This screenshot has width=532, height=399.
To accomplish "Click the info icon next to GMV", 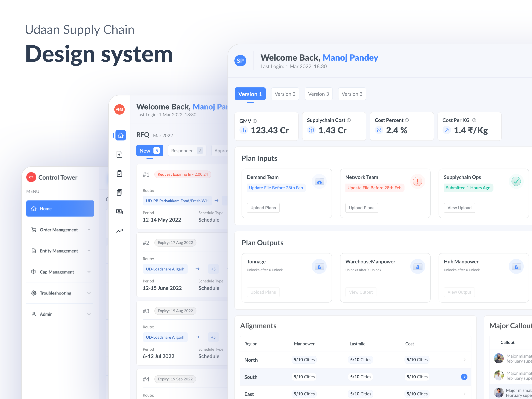I will 255,121.
